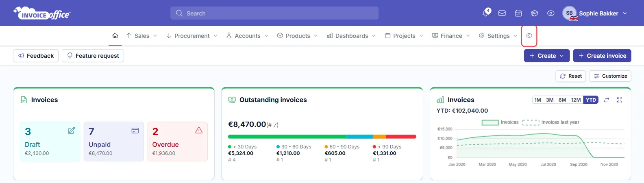Screen dimensions: 644x183
Task: Open Sophie Bakker user dropdown arrow
Action: pyautogui.click(x=625, y=13)
